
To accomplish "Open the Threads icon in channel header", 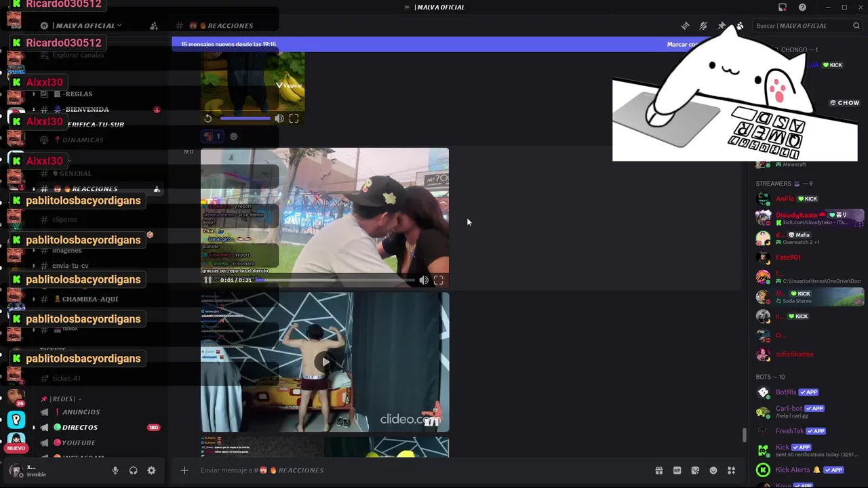I will [x=685, y=26].
